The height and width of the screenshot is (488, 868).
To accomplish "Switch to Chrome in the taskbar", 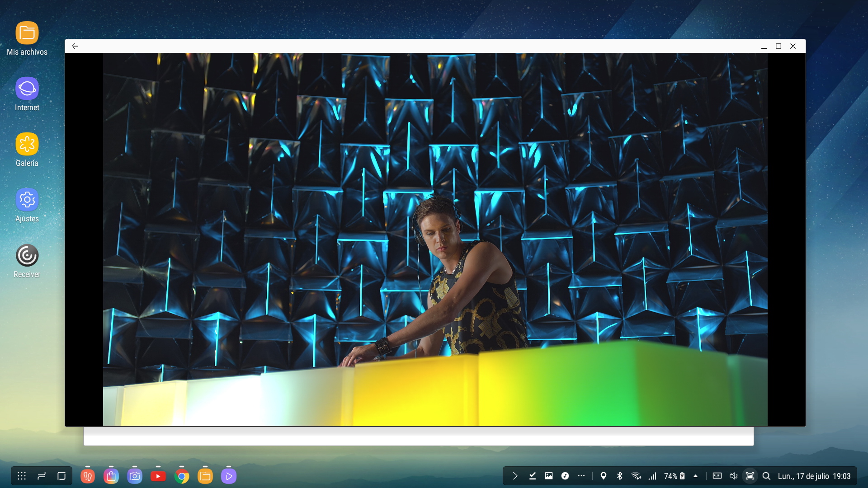I will 182,476.
